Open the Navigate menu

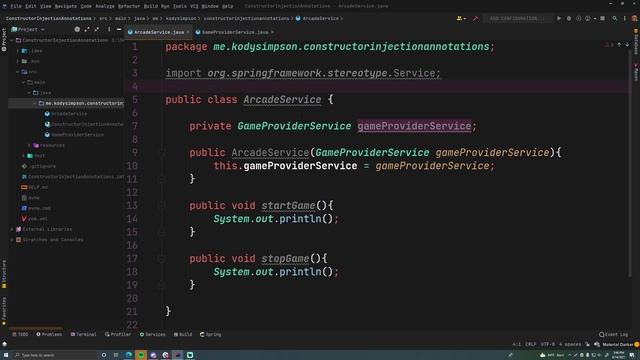tap(66, 6)
